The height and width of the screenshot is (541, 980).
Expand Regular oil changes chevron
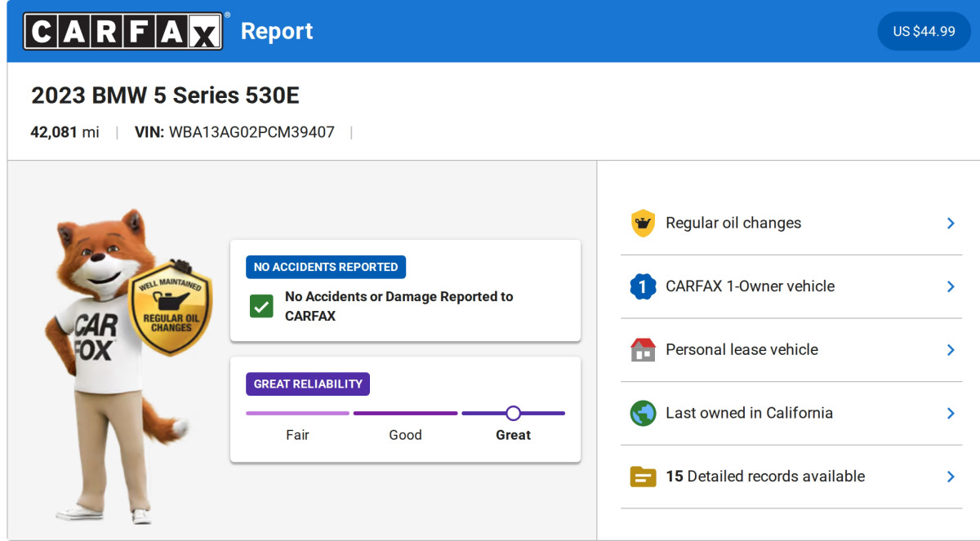tap(951, 223)
